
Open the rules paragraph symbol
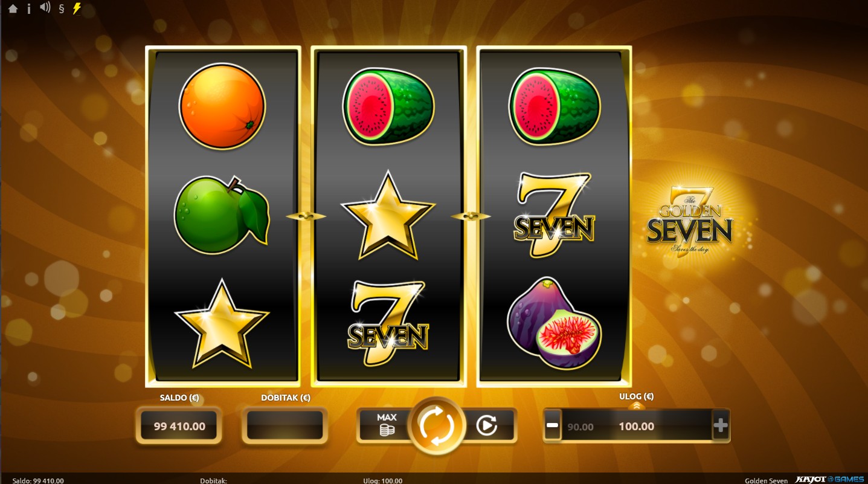click(x=61, y=9)
